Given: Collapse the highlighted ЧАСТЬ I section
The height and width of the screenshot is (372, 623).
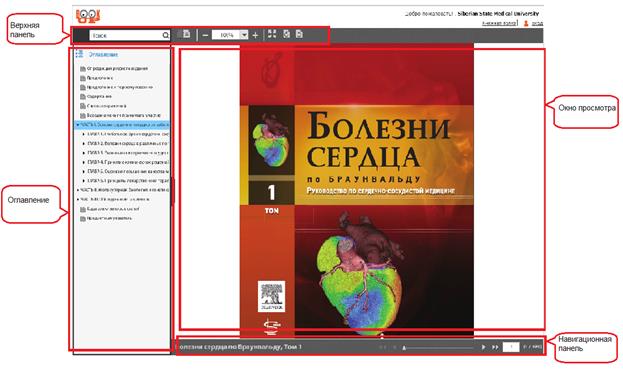Looking at the screenshot, I should tap(77, 125).
